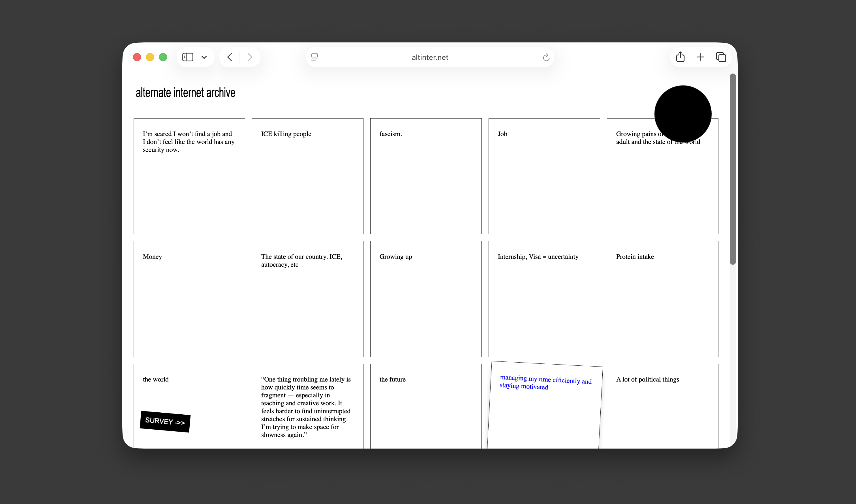The width and height of the screenshot is (856, 504).
Task: Open the SURVEY ->> button
Action: point(165,421)
